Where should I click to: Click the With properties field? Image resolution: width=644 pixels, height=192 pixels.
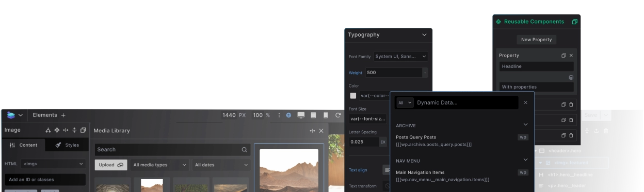pyautogui.click(x=536, y=86)
